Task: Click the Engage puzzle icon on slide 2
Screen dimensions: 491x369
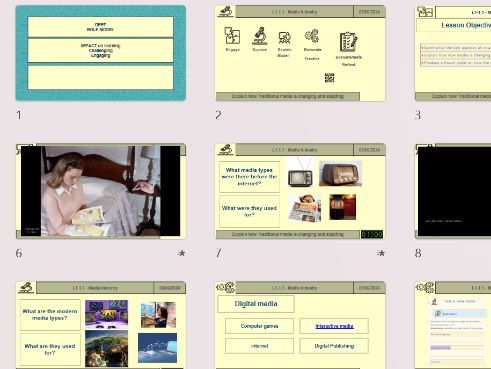Action: [232, 35]
